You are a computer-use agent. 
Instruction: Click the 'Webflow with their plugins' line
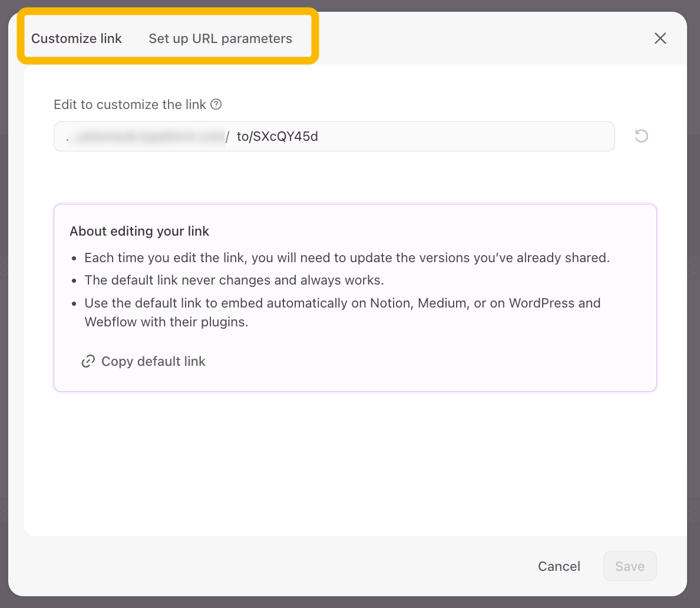pyautogui.click(x=166, y=322)
